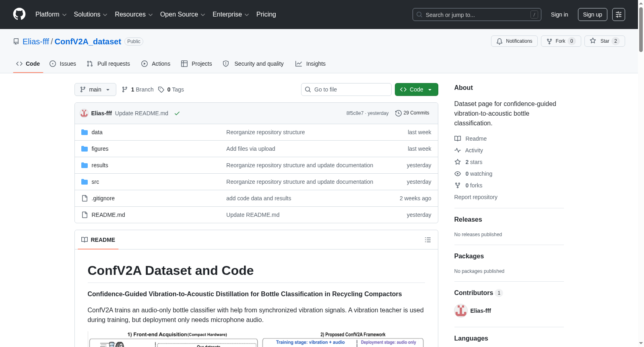The image size is (644, 347).
Task: Click the forks icon beside 0 forks
Action: point(458,185)
